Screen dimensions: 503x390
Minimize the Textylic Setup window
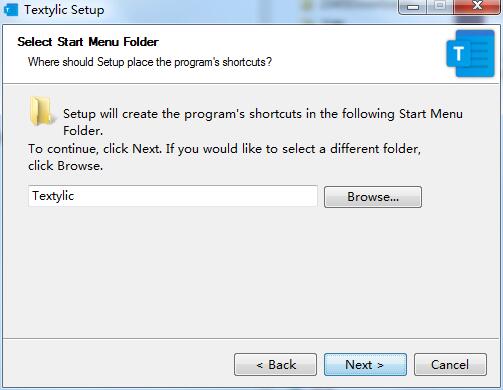tap(413, 7)
